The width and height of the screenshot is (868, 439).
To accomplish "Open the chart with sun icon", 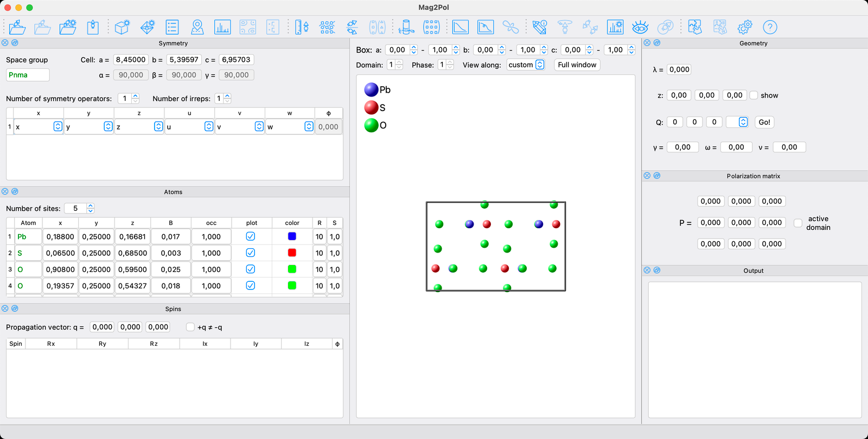I will coord(615,27).
